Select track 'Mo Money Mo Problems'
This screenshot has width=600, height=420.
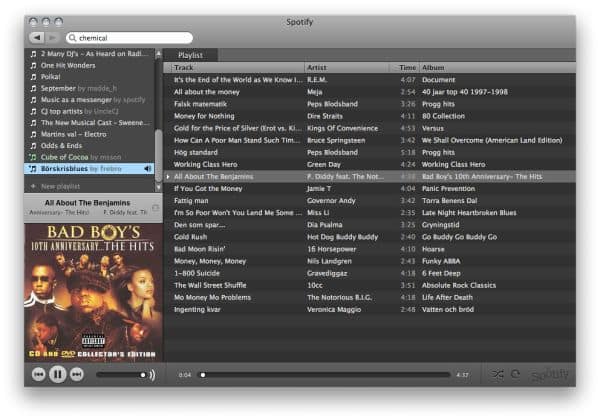point(212,297)
